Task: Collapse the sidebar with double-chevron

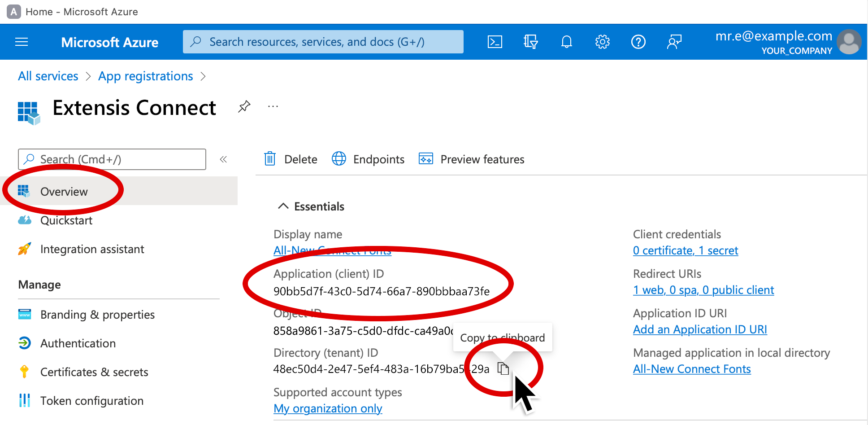Action: point(223,159)
